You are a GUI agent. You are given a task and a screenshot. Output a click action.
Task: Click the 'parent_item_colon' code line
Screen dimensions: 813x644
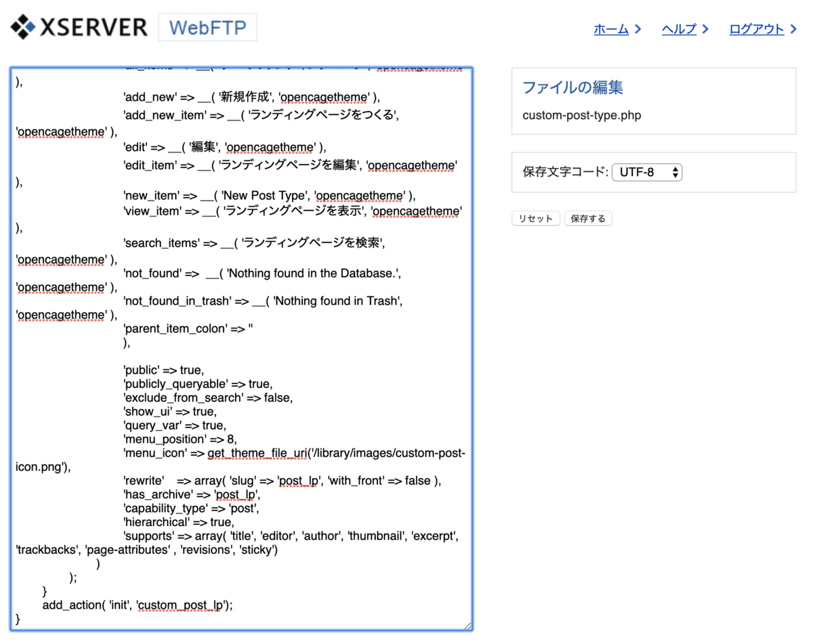[x=188, y=328]
